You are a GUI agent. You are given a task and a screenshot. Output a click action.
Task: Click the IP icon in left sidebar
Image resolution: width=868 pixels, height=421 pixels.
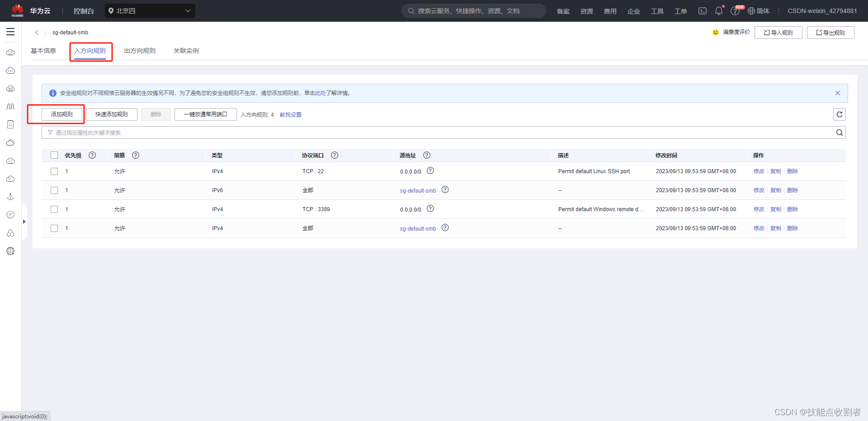[10, 215]
